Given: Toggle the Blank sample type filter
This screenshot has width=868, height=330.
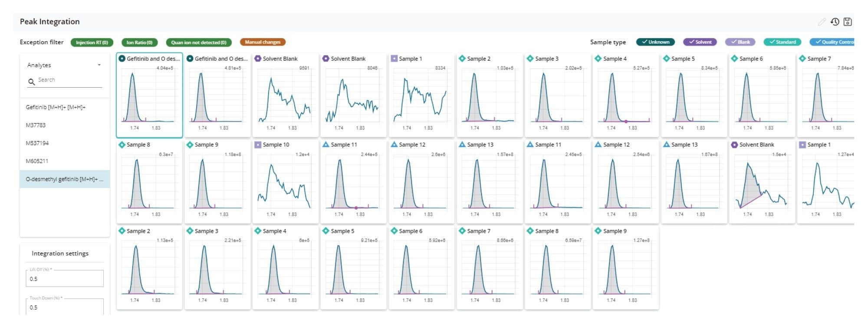Looking at the screenshot, I should (x=740, y=42).
